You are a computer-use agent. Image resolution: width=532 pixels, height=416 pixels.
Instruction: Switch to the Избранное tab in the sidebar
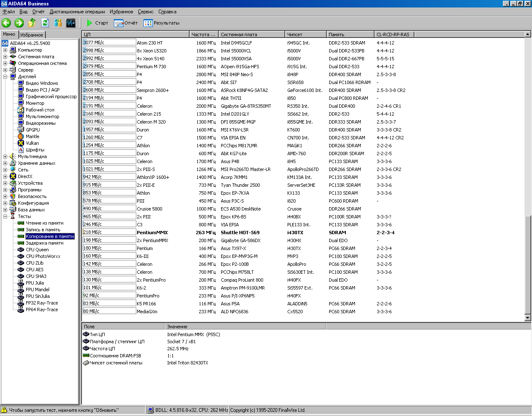point(32,35)
